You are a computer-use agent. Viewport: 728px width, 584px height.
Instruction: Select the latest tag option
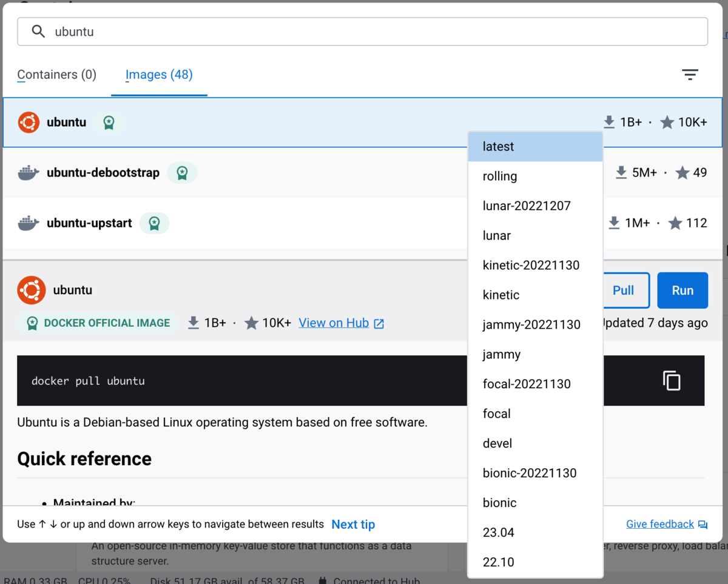(535, 147)
